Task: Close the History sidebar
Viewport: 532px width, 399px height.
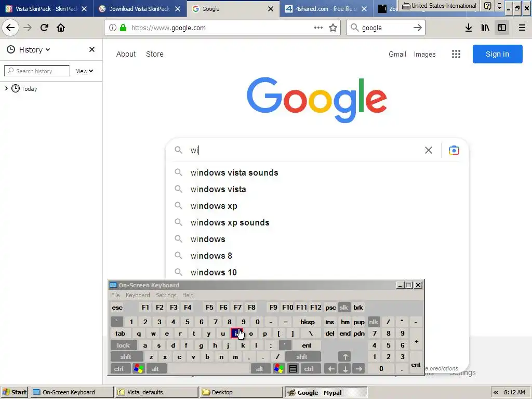Action: (91, 49)
